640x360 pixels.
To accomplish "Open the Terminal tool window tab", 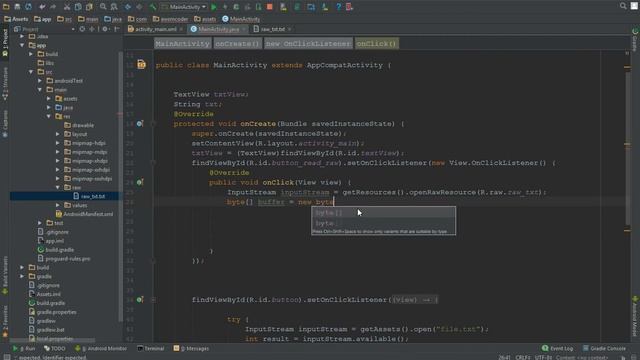I will coord(151,348).
